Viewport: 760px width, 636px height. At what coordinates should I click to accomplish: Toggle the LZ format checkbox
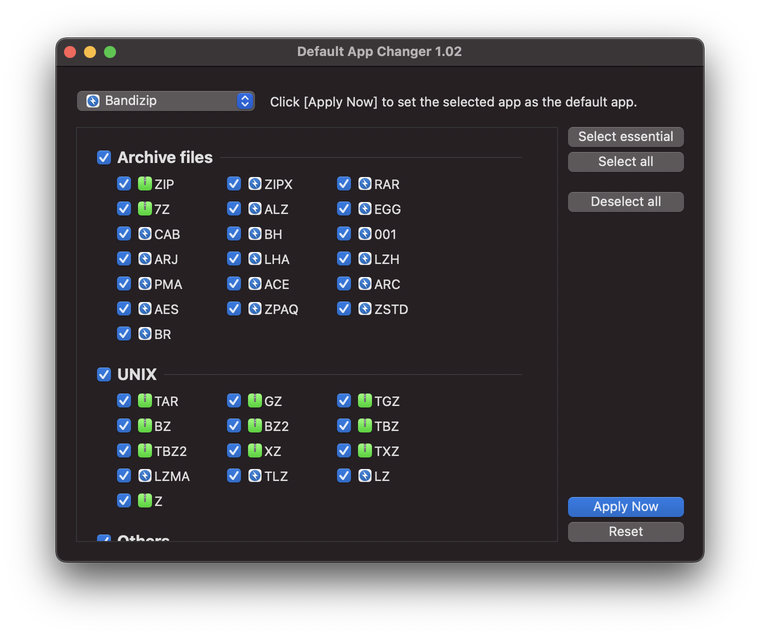tap(344, 476)
